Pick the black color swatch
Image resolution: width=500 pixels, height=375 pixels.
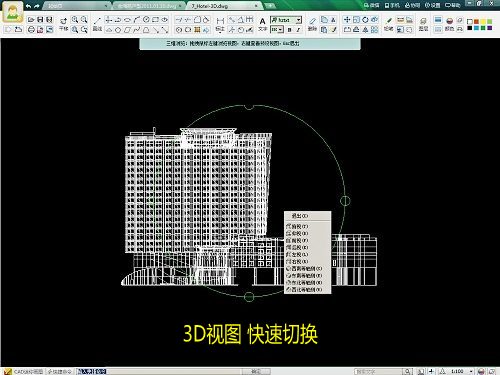tap(470, 28)
